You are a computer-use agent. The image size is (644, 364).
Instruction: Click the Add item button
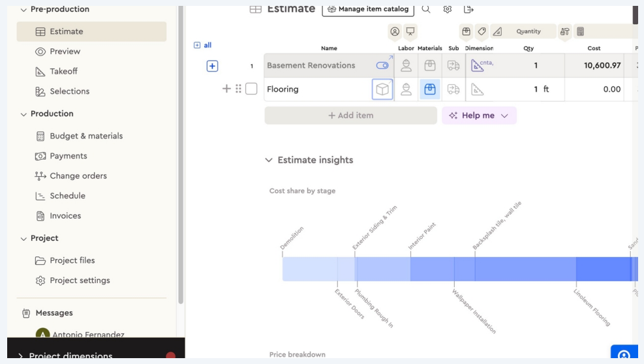[x=350, y=115]
